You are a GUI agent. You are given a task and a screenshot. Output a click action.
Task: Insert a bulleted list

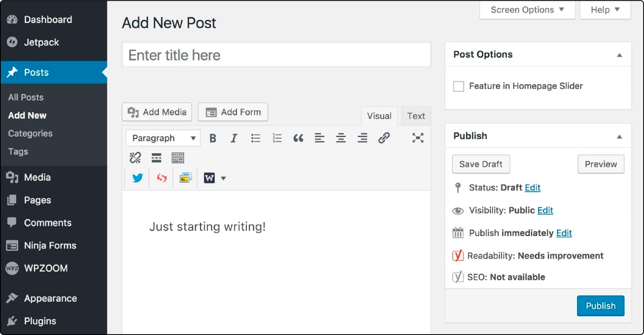tap(256, 138)
